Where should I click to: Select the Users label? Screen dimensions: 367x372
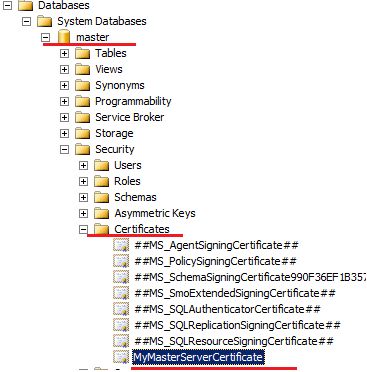click(128, 165)
